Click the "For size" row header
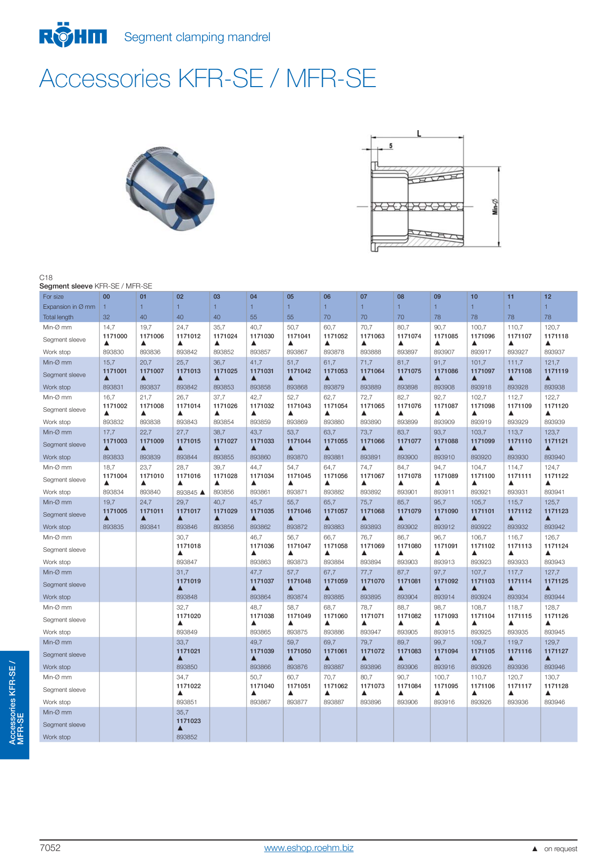The height and width of the screenshot is (868, 614). click(53, 297)
